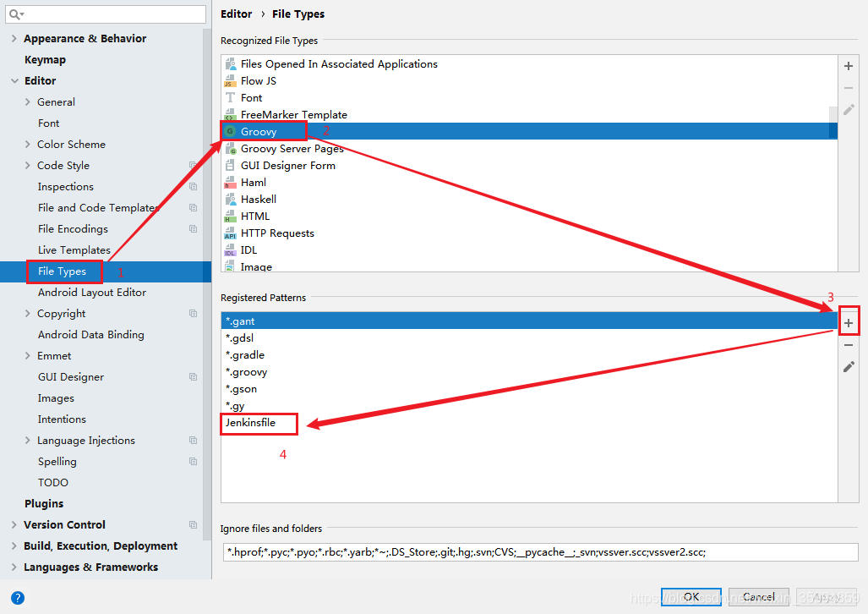Edit the selected recognized file type
This screenshot has height=614, width=868.
point(848,110)
